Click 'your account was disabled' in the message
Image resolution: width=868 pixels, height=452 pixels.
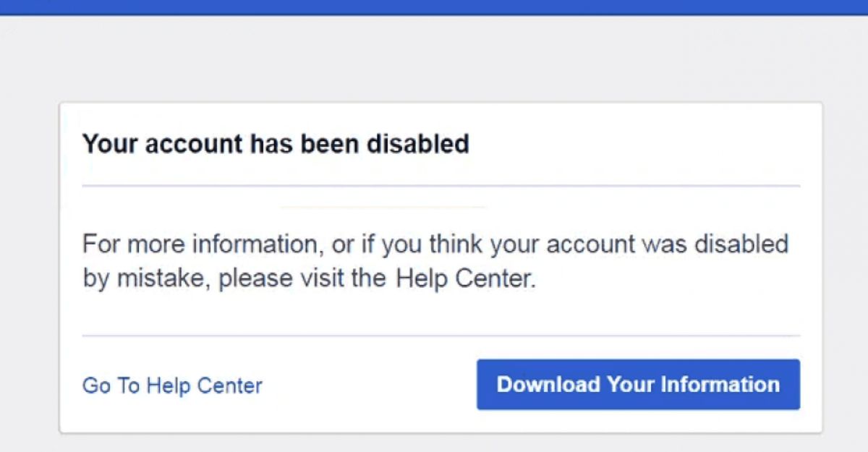point(639,244)
